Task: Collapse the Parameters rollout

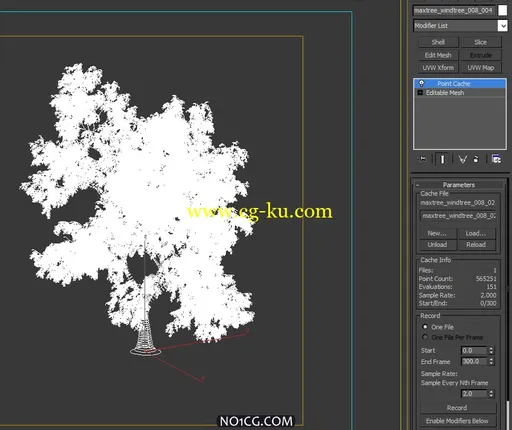Action: tap(459, 185)
